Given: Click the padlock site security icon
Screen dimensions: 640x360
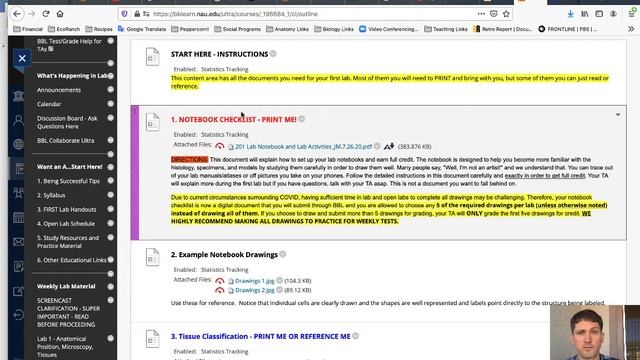Looking at the screenshot, I should [x=137, y=14].
